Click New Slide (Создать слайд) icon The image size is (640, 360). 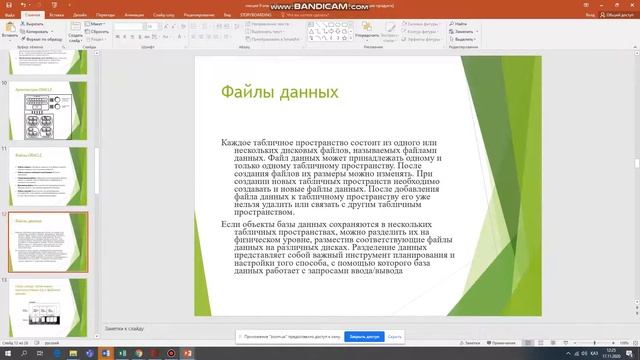coord(76,28)
